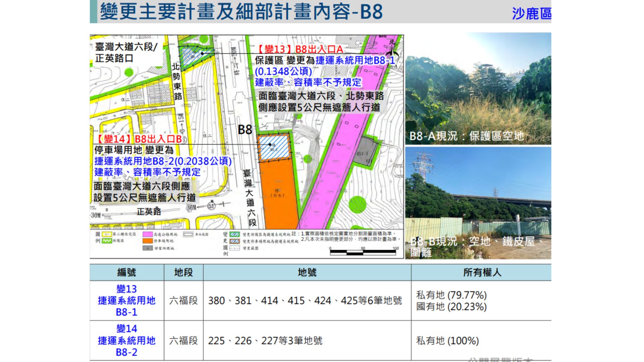Click the 正英路 road label
Screen dimensions: 644x362
pos(149,211)
